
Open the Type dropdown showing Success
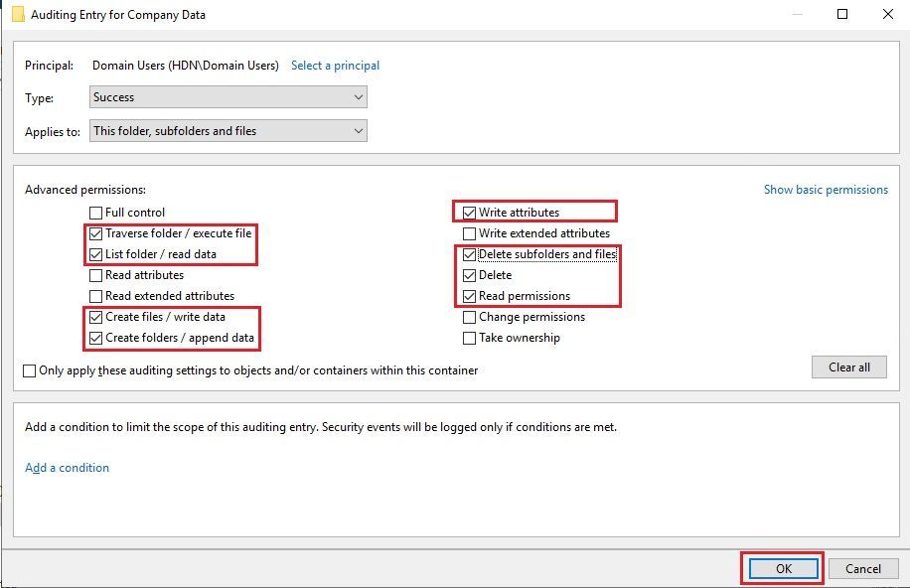pos(228,97)
